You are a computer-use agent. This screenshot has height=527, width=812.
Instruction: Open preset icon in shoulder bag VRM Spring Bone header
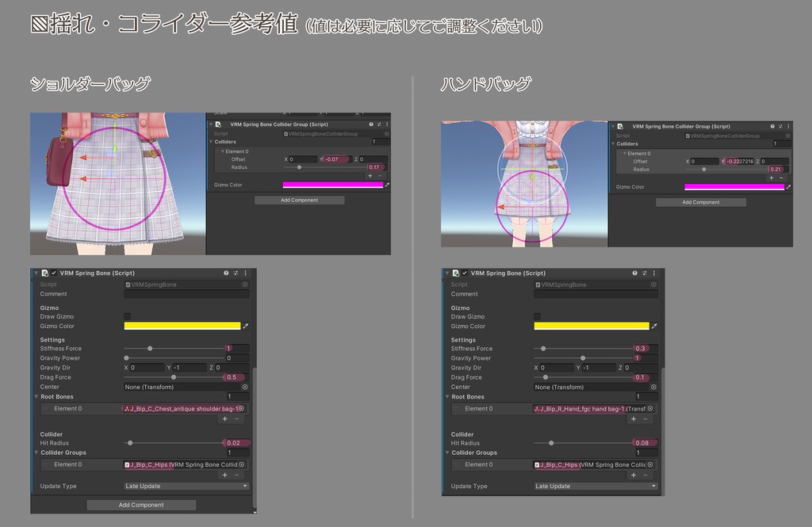coord(236,273)
